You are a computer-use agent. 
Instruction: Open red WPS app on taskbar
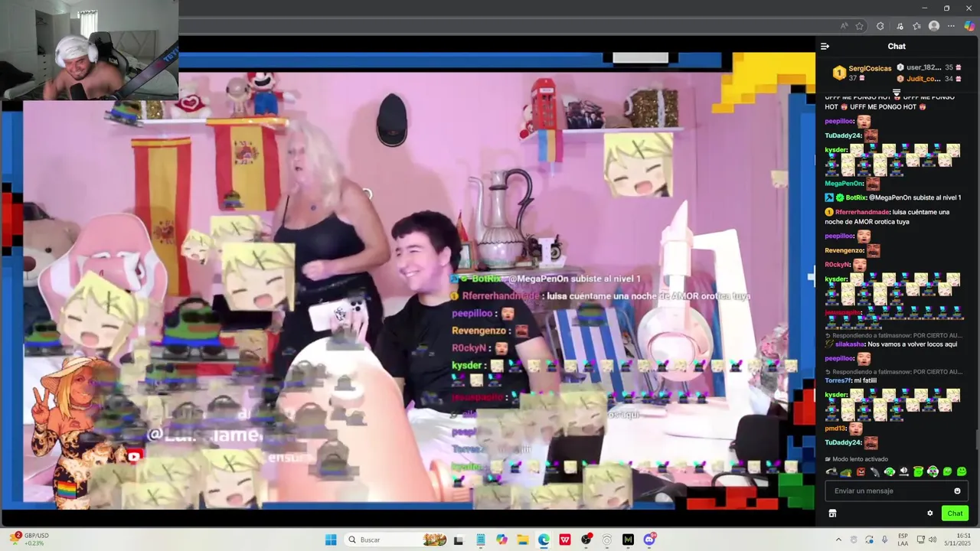[565, 540]
